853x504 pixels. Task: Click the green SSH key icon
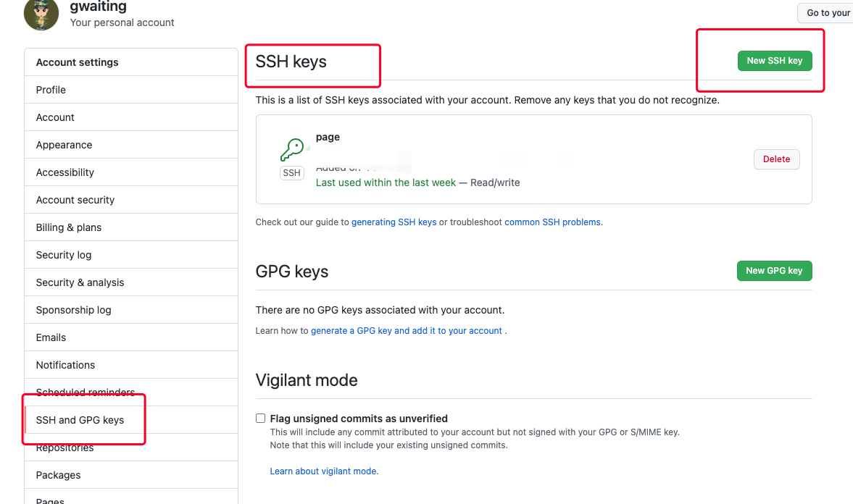292,149
